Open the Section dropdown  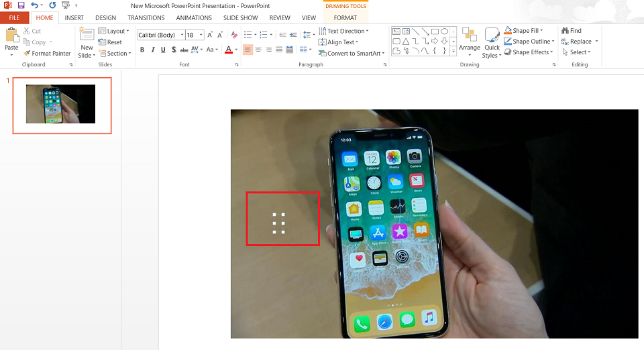[115, 54]
